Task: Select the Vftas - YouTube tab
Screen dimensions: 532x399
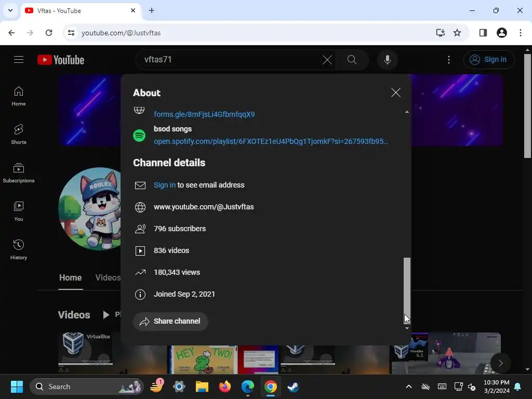Action: [x=82, y=10]
